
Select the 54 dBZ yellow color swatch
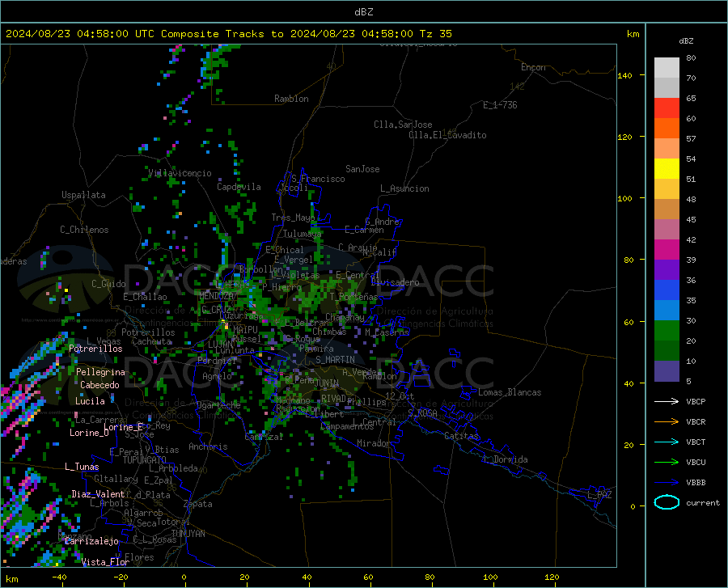pyautogui.click(x=667, y=169)
